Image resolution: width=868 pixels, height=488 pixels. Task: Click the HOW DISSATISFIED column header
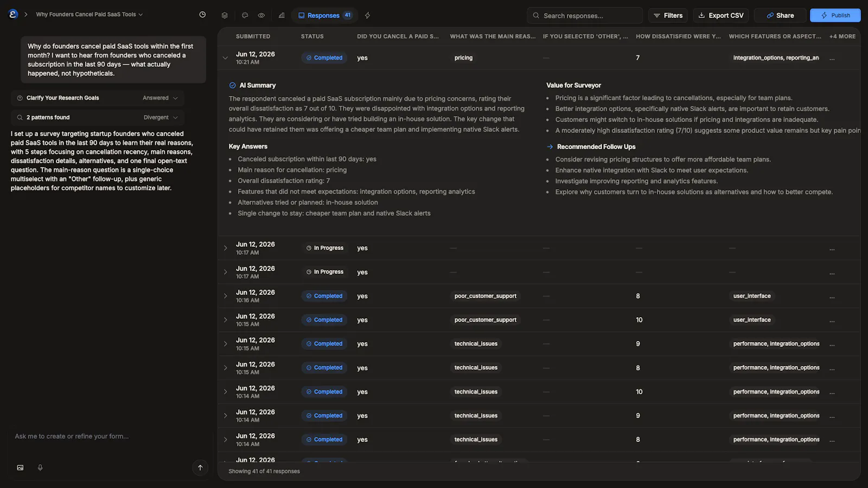[x=678, y=36]
